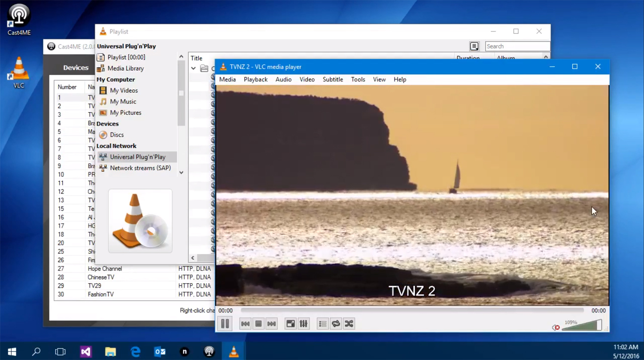Open playlist view mode dropdown icon
This screenshot has height=360, width=644.
point(474,46)
